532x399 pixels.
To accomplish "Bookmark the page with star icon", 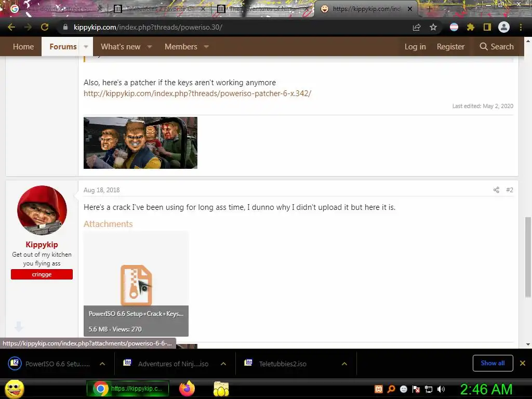I will 433,27.
